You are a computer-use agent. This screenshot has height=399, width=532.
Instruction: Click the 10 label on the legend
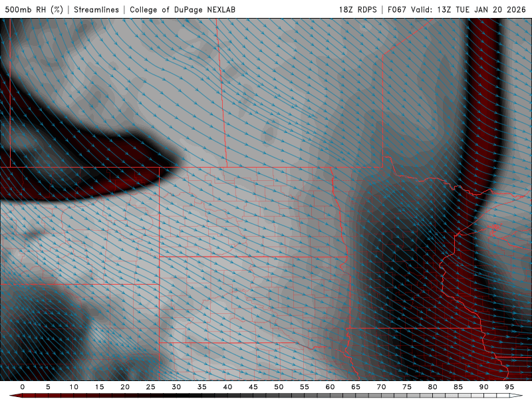point(74,387)
